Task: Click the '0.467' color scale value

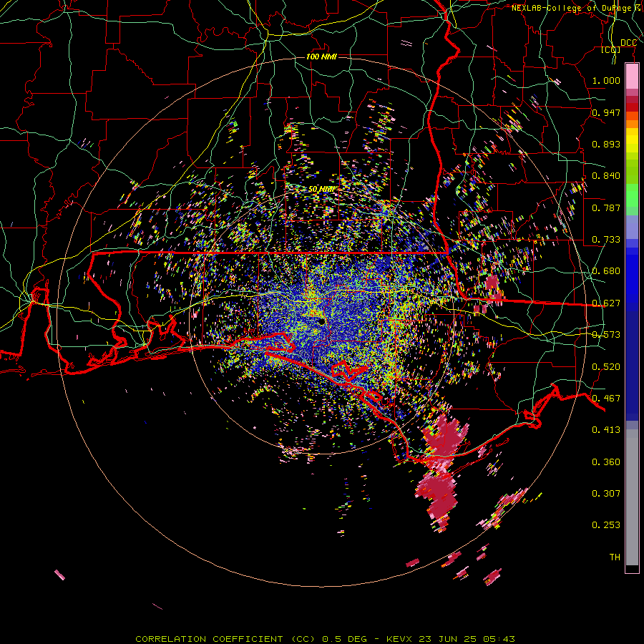Action: (606, 399)
